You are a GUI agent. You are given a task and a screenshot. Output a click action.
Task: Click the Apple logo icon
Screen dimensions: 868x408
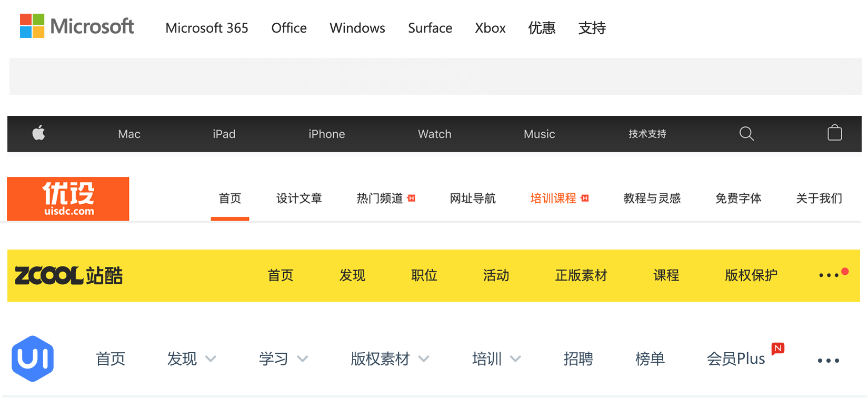pos(39,133)
